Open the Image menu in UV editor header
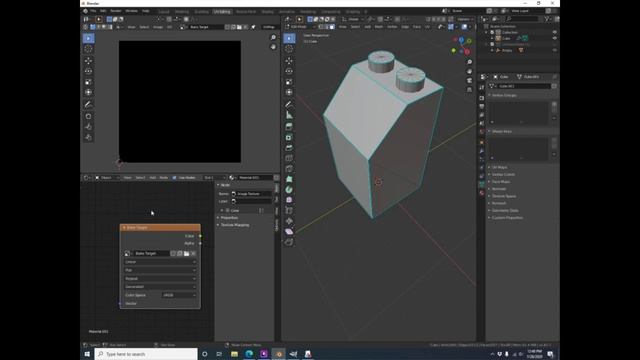 [x=158, y=27]
